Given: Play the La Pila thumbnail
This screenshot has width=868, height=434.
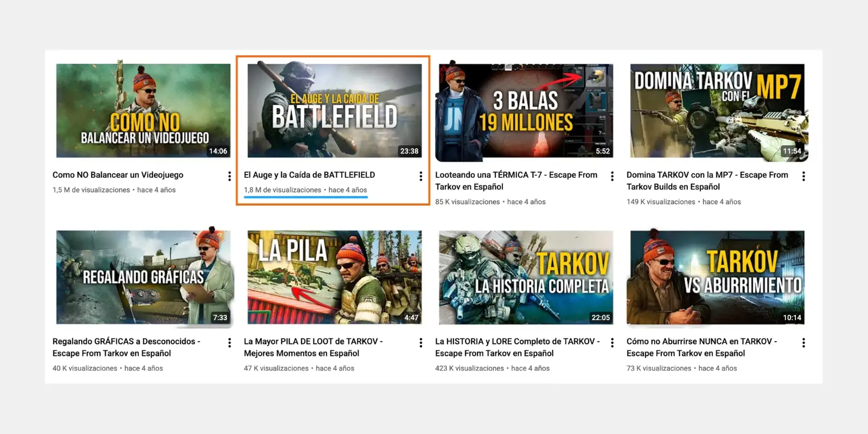Looking at the screenshot, I should click(335, 277).
